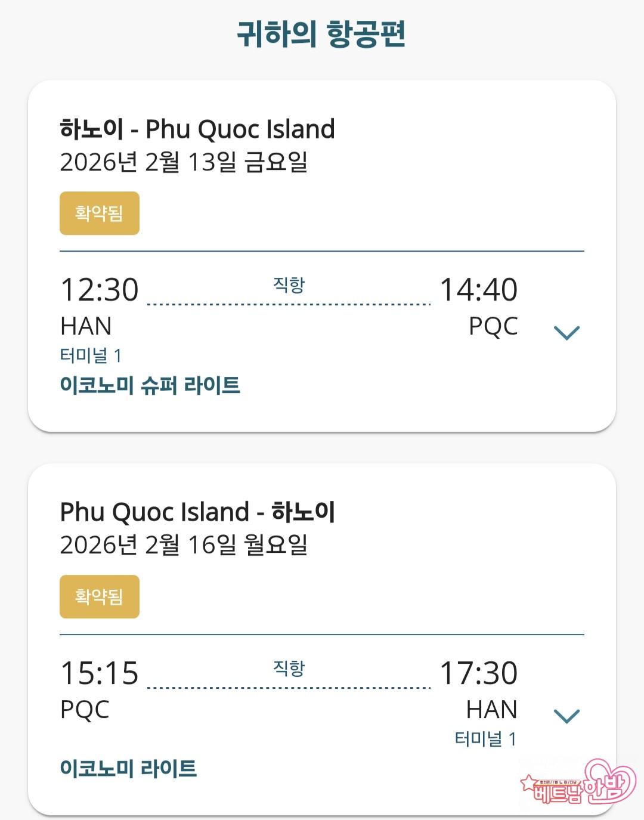644x820 pixels.
Task: Click the 이코노미 슈퍼 라이트 fare link
Action: (150, 385)
